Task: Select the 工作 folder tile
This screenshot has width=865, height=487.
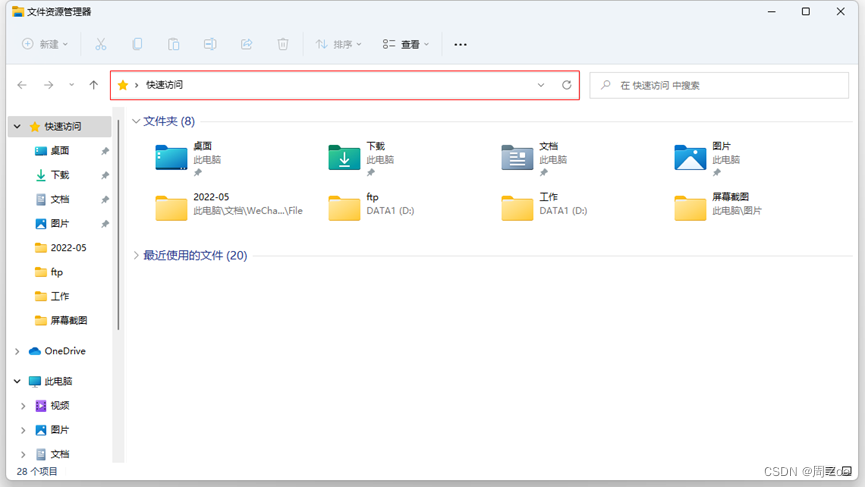Action: pos(544,207)
